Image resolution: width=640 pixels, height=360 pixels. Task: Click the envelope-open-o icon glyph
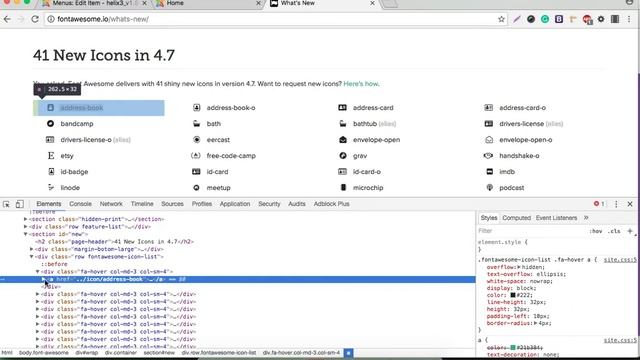click(x=489, y=140)
